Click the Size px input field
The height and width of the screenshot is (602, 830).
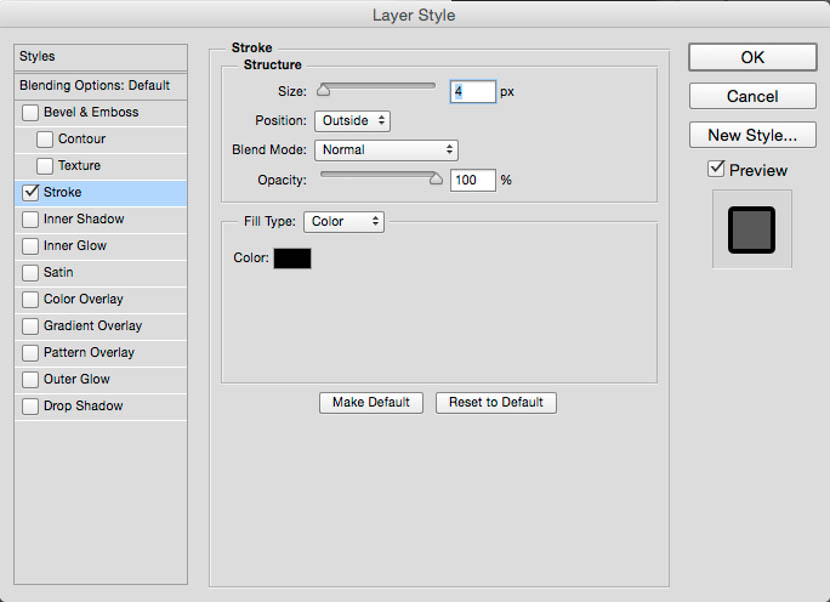[x=472, y=92]
